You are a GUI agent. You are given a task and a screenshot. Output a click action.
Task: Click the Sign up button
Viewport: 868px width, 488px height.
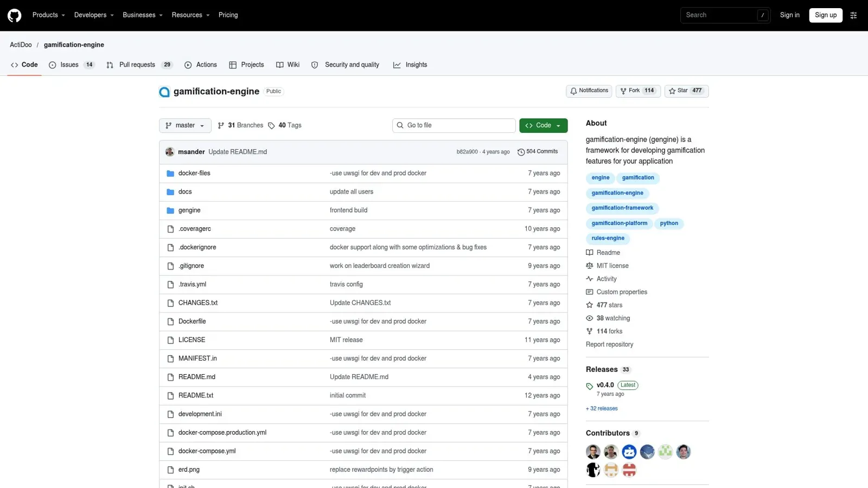(x=826, y=15)
